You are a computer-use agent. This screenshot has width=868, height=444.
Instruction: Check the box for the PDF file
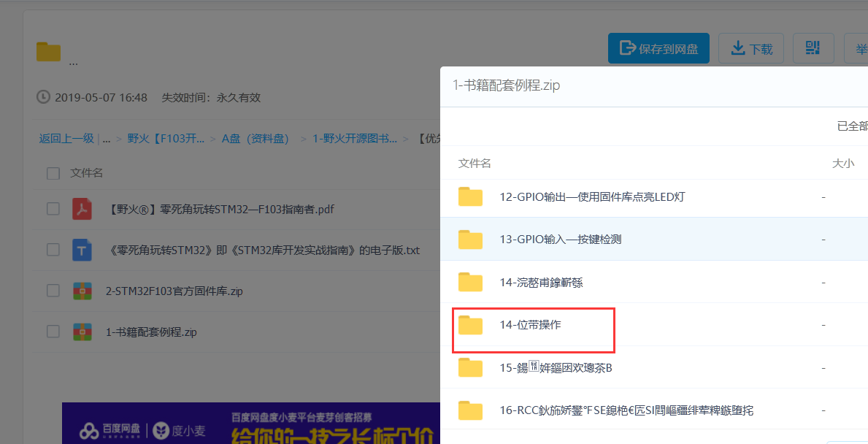(x=53, y=209)
